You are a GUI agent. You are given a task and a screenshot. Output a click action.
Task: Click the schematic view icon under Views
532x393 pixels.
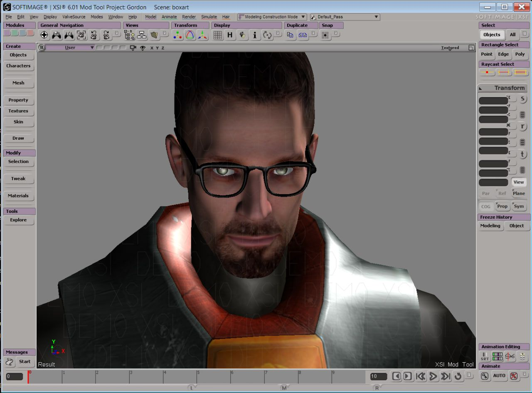pyautogui.click(x=142, y=35)
